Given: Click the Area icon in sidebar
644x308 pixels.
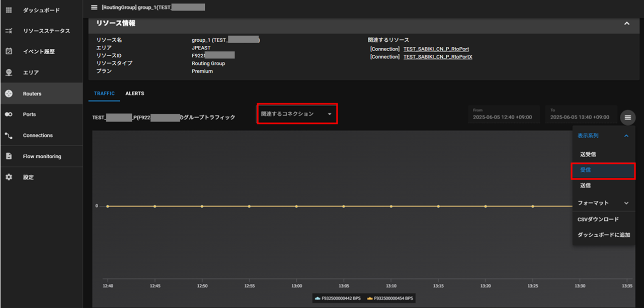Looking at the screenshot, I should pyautogui.click(x=9, y=72).
